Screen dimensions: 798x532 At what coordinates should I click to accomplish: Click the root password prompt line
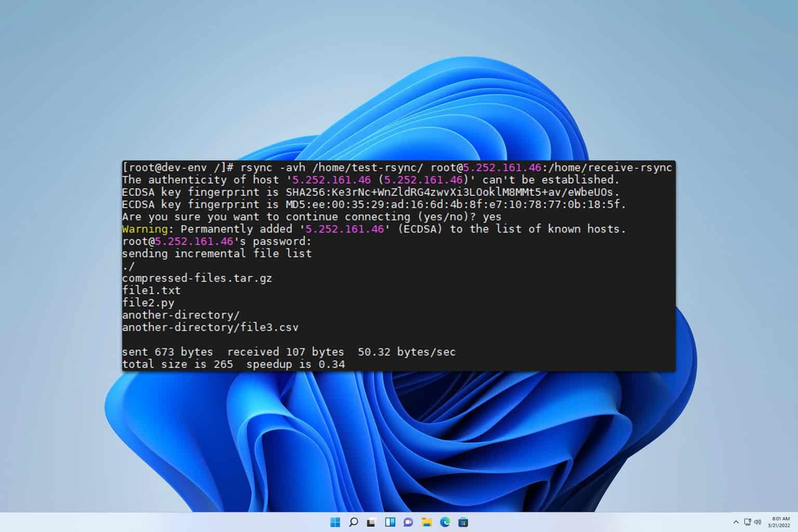217,241
